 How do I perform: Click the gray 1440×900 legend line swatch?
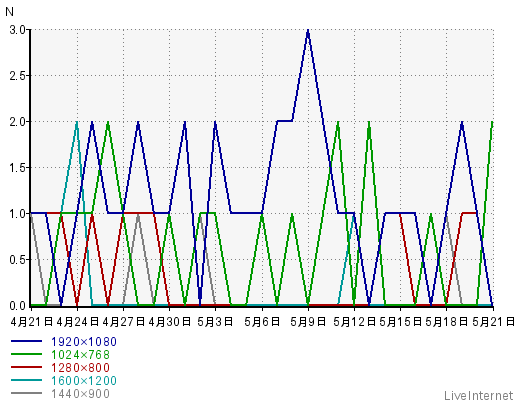point(26,393)
